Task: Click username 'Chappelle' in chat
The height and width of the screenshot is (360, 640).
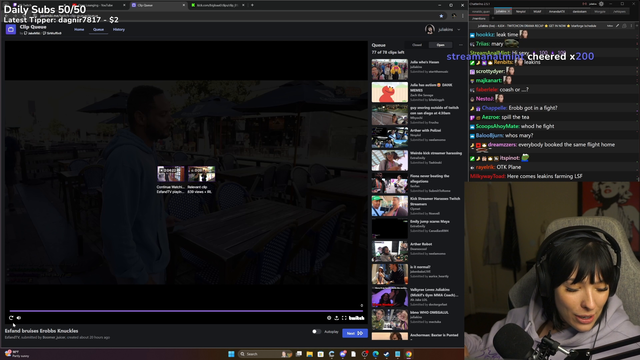Action: tap(494, 108)
